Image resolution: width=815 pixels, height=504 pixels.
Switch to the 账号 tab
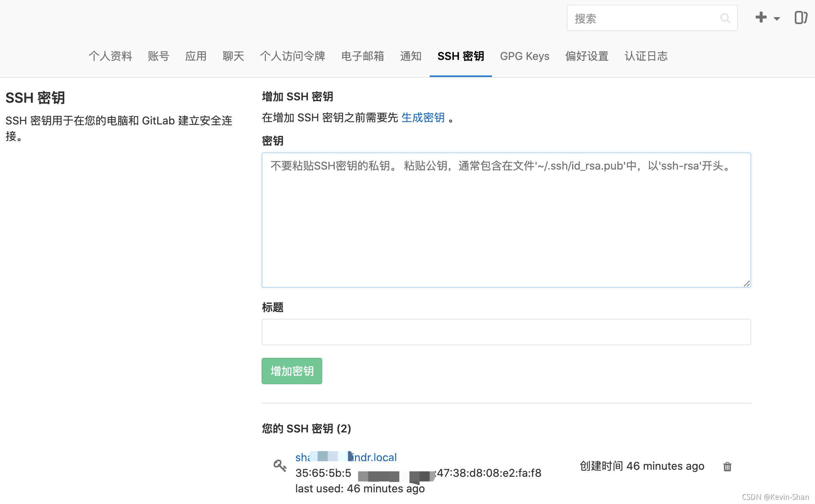[158, 56]
